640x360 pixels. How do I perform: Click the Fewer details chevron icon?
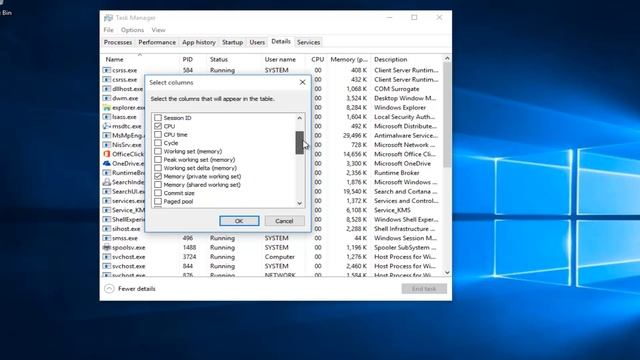(109, 289)
